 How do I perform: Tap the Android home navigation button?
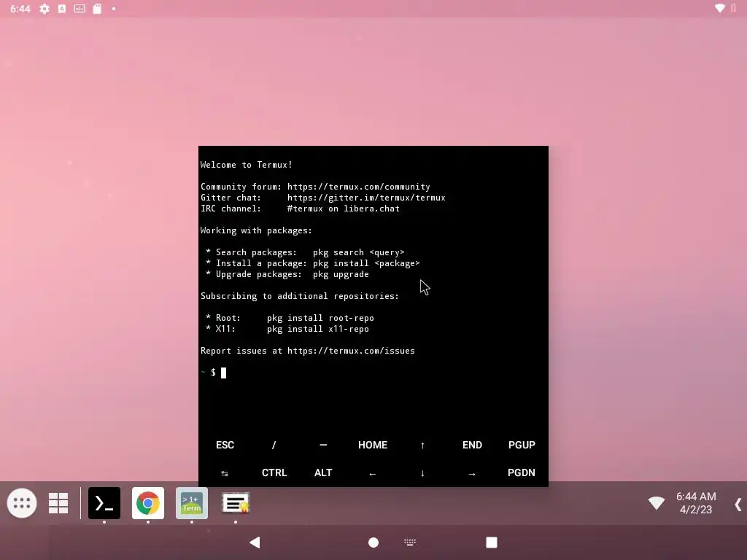click(x=373, y=542)
